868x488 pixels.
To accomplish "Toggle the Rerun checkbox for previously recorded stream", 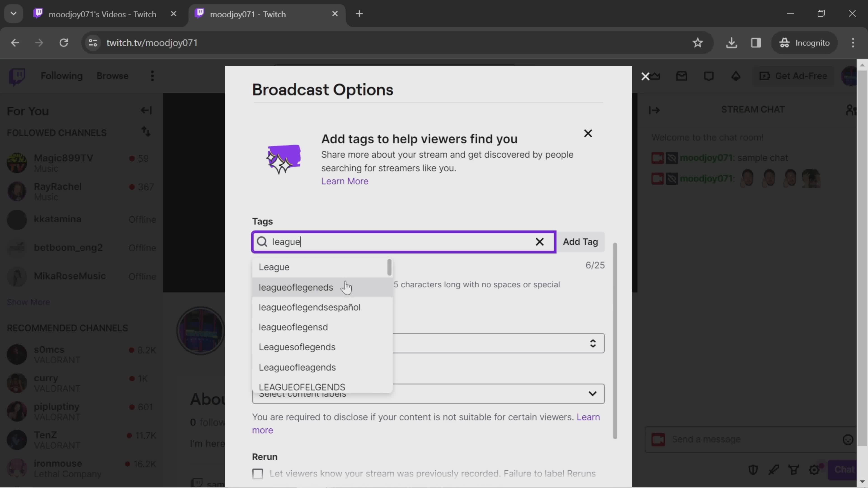I will pos(257,474).
